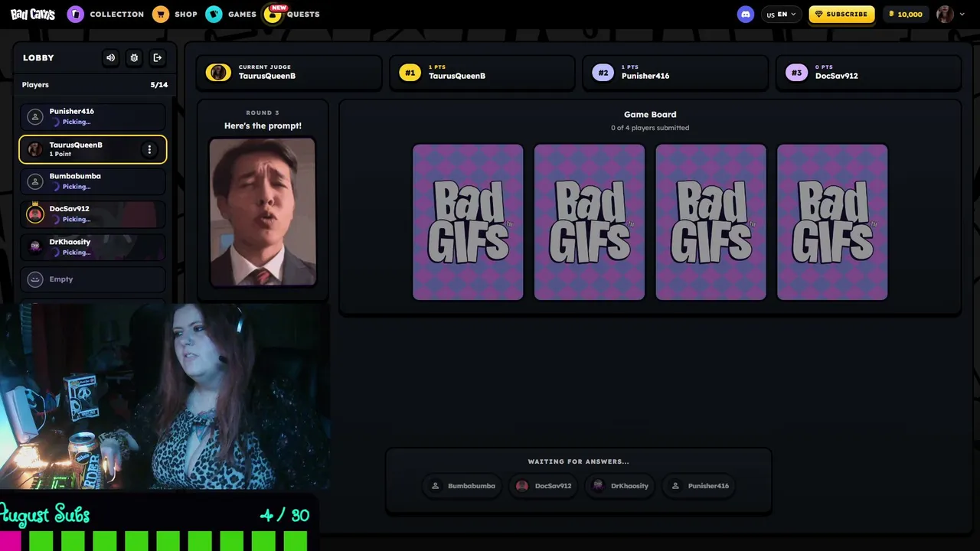Open the Quests page
The image size is (980, 551).
click(292, 14)
